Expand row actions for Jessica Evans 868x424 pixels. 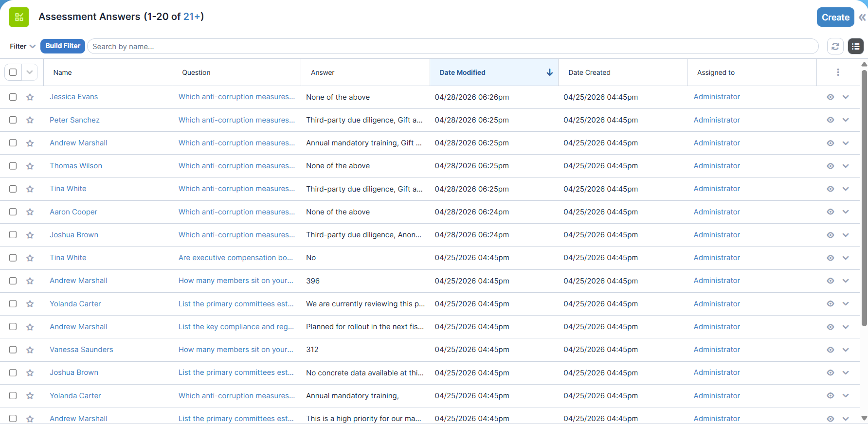tap(846, 97)
